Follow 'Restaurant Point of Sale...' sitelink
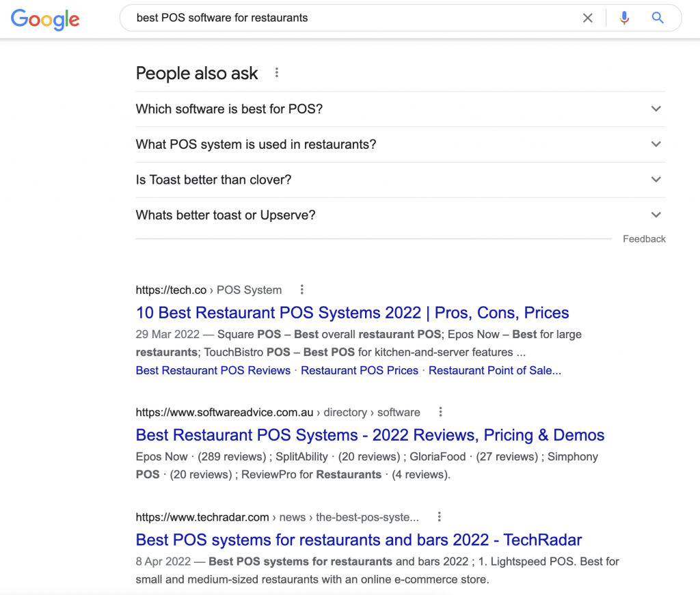This screenshot has width=700, height=595. coord(495,371)
